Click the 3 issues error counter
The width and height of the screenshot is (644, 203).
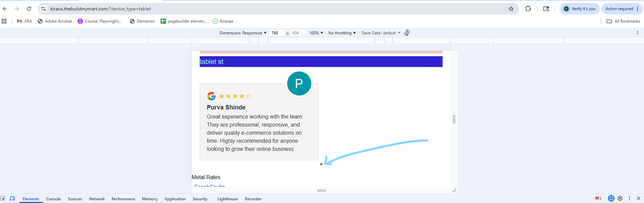598,199
